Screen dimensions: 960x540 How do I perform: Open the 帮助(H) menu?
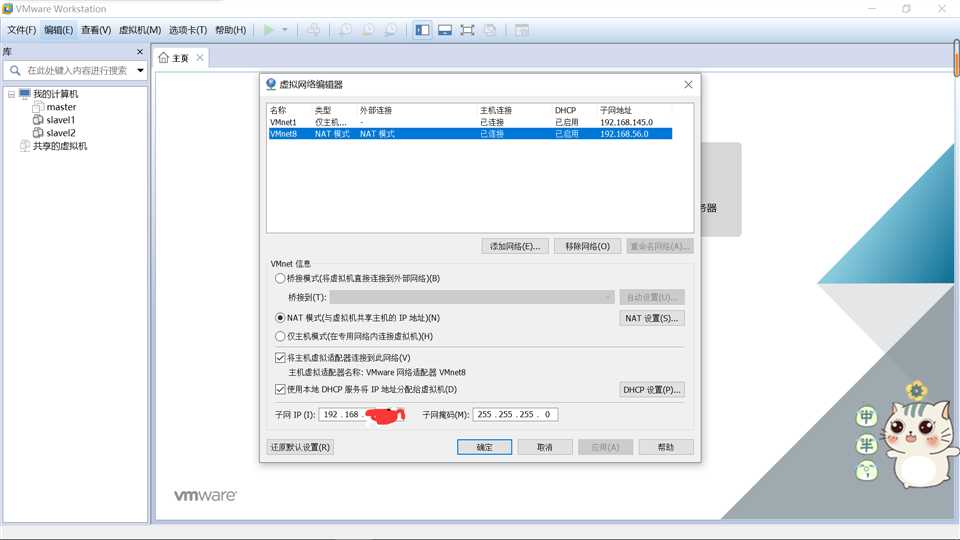click(230, 30)
